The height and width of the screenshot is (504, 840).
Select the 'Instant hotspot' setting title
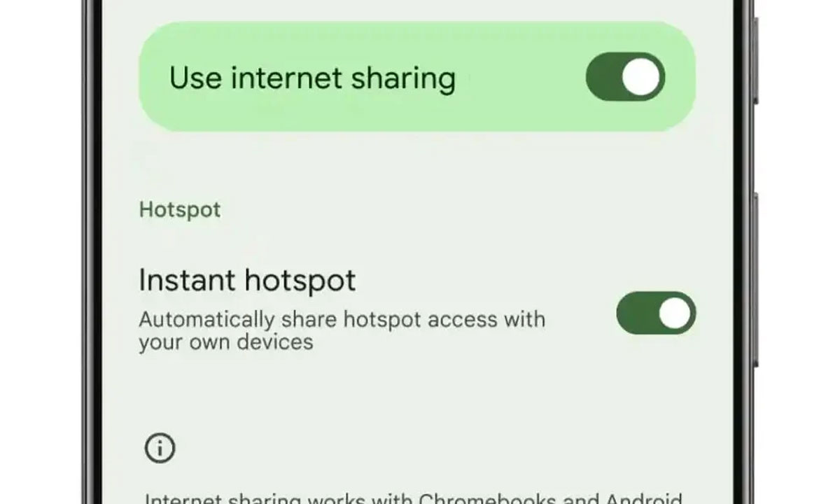tap(247, 280)
